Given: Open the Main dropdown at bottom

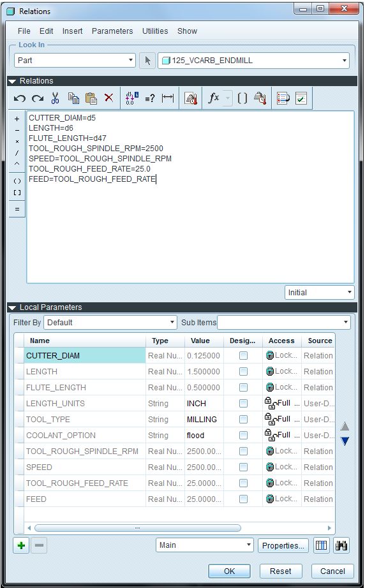Looking at the screenshot, I should click(205, 545).
